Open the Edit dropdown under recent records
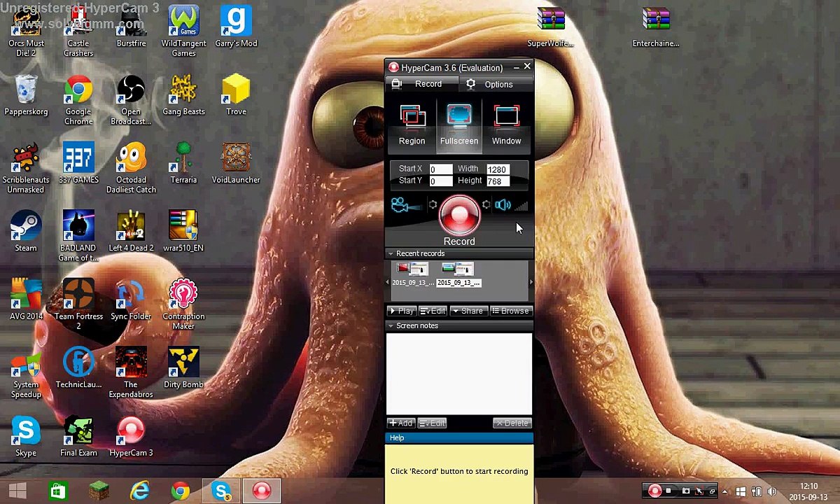 pos(433,311)
